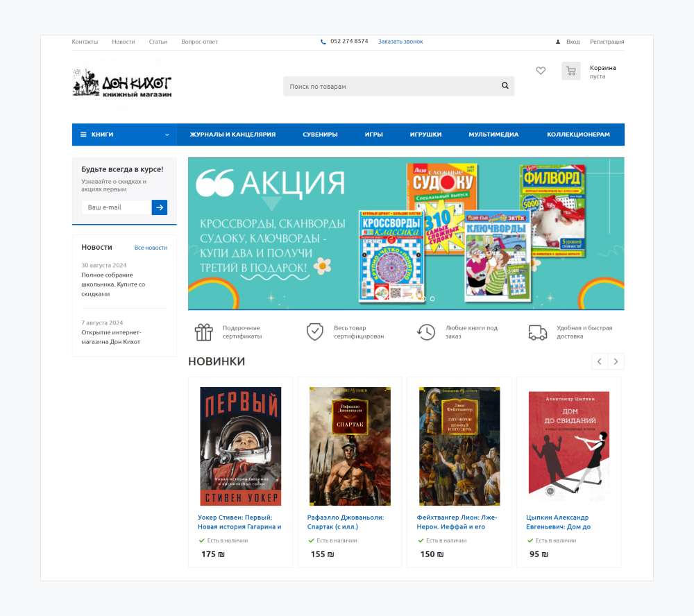The height and width of the screenshot is (616, 694).
Task: Click the delivery truck icon
Action: (538, 332)
